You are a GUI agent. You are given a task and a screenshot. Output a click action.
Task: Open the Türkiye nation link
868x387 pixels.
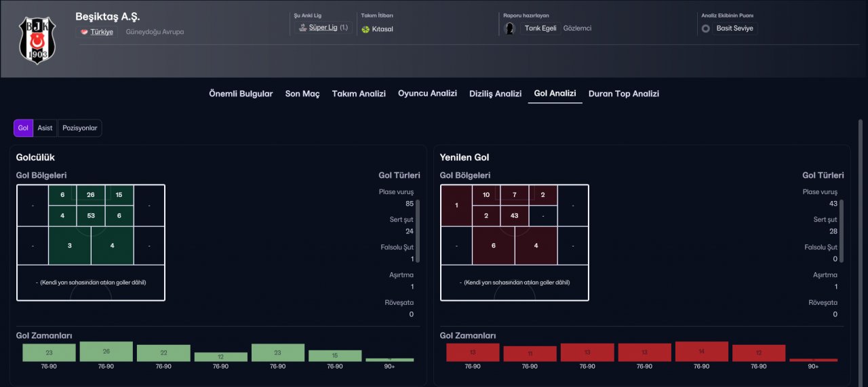point(102,32)
